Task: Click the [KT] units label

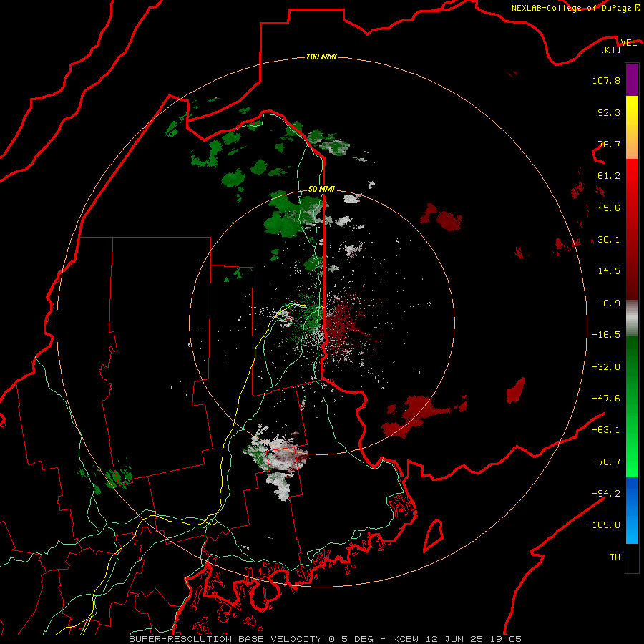Action: coord(611,49)
